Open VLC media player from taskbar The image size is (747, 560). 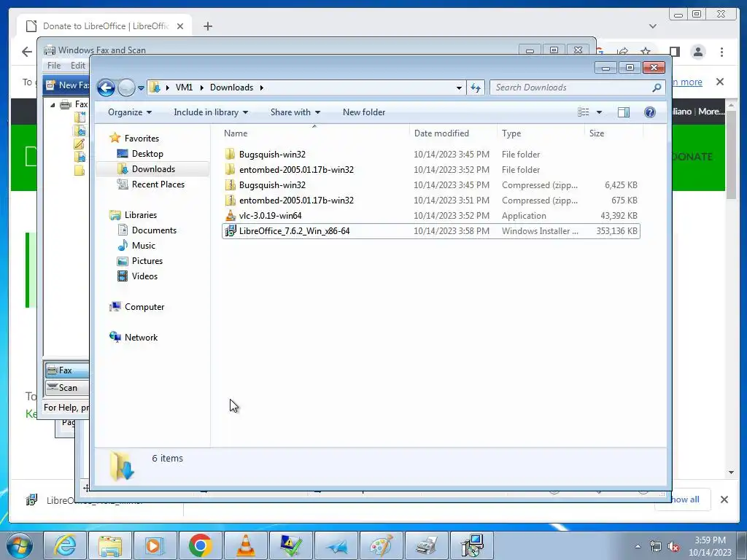245,545
